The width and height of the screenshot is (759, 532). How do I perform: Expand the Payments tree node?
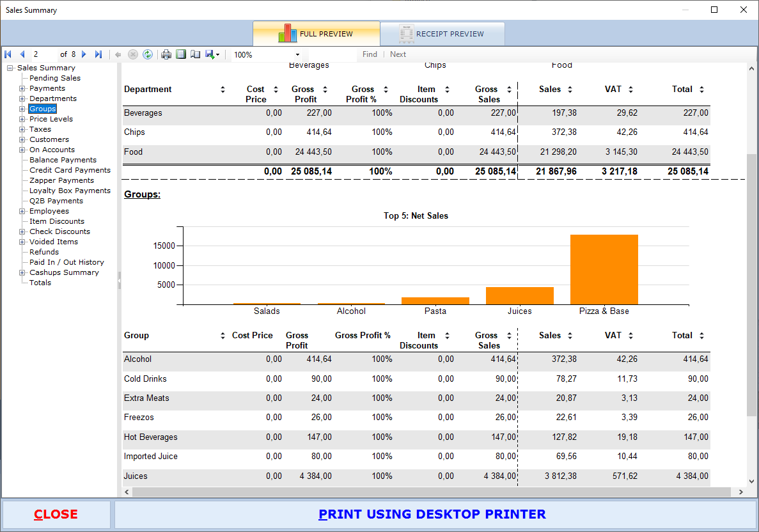click(22, 88)
